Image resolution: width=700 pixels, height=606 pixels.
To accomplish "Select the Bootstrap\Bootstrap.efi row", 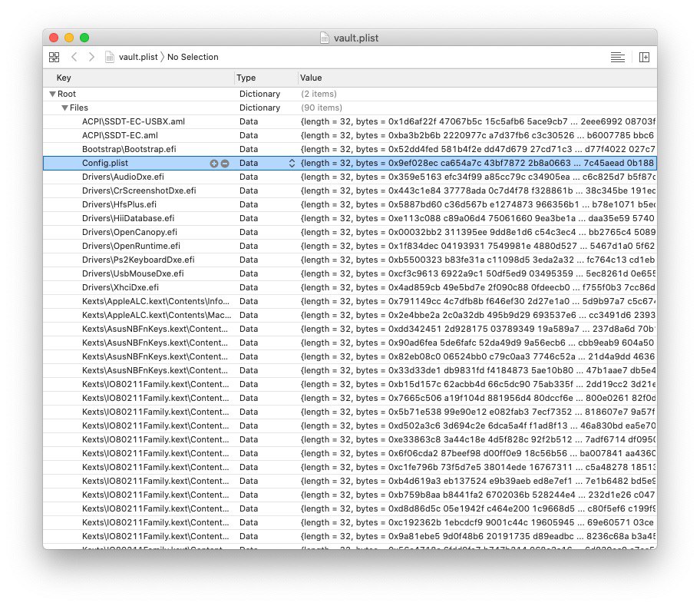I will (x=349, y=149).
